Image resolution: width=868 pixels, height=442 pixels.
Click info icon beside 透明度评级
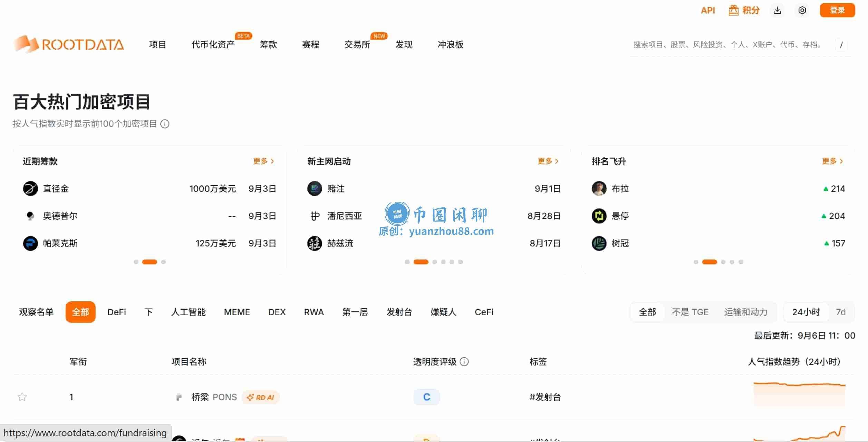464,362
